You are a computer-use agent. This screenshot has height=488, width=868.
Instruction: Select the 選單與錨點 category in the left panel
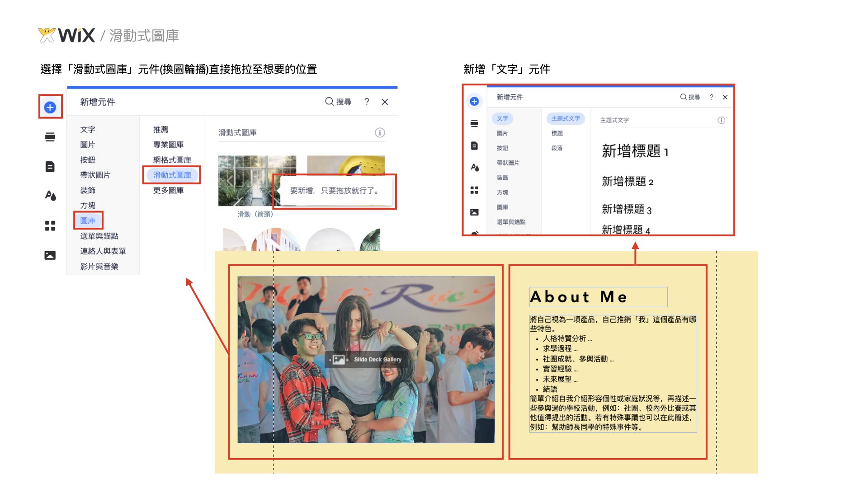click(x=99, y=236)
